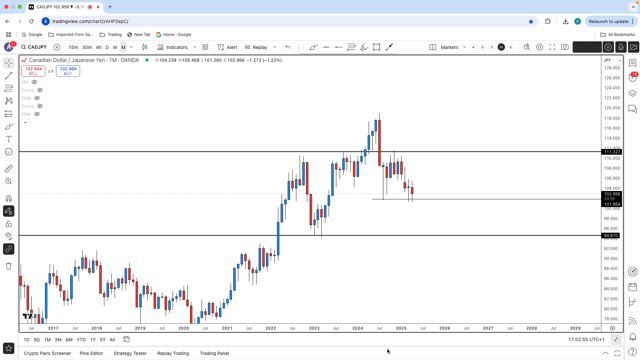Screen dimensions: 640x360
Task: Select the W weekly timeframe
Action: (x=115, y=47)
